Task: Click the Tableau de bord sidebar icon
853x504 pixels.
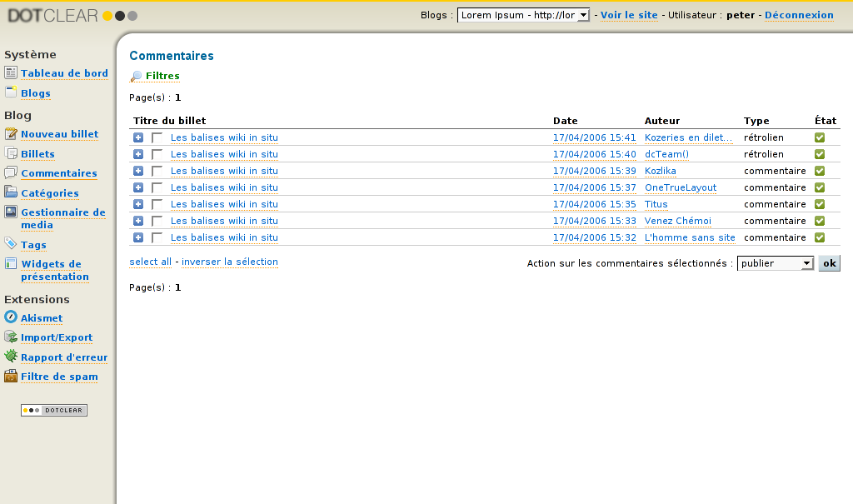Action: 11,73
